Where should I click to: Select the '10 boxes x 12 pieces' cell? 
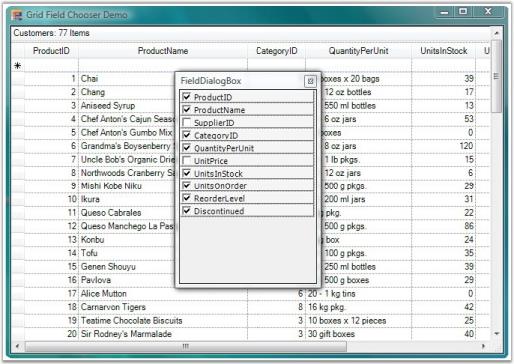(358, 321)
